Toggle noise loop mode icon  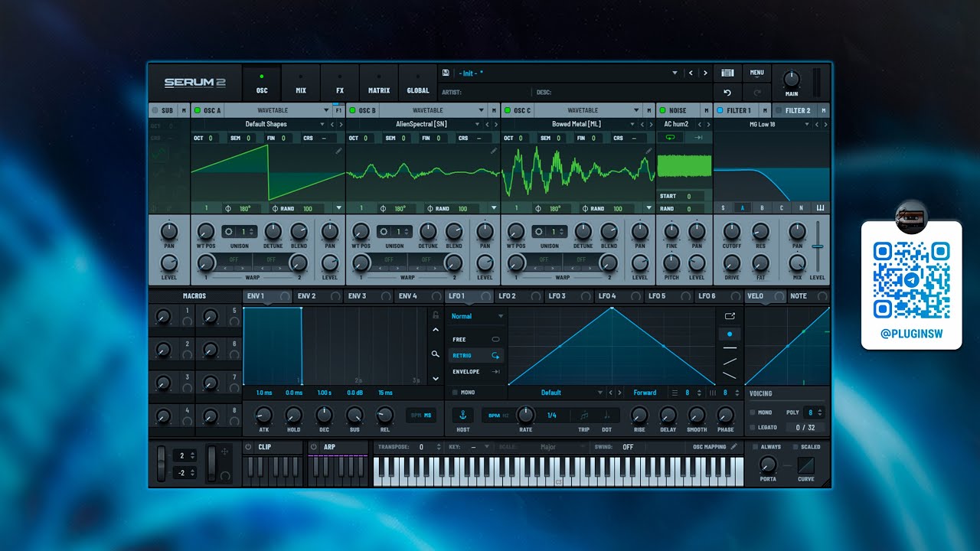point(671,138)
